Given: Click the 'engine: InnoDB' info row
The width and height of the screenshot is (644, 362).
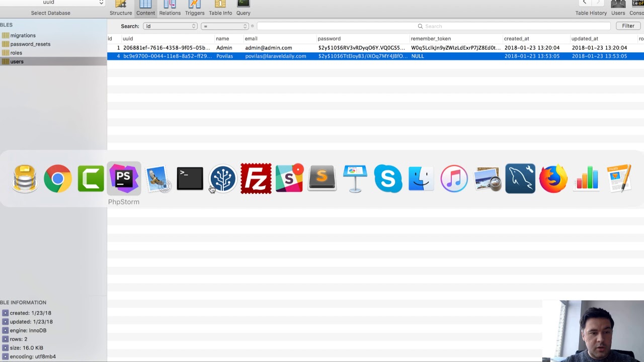Looking at the screenshot, I should (28, 330).
